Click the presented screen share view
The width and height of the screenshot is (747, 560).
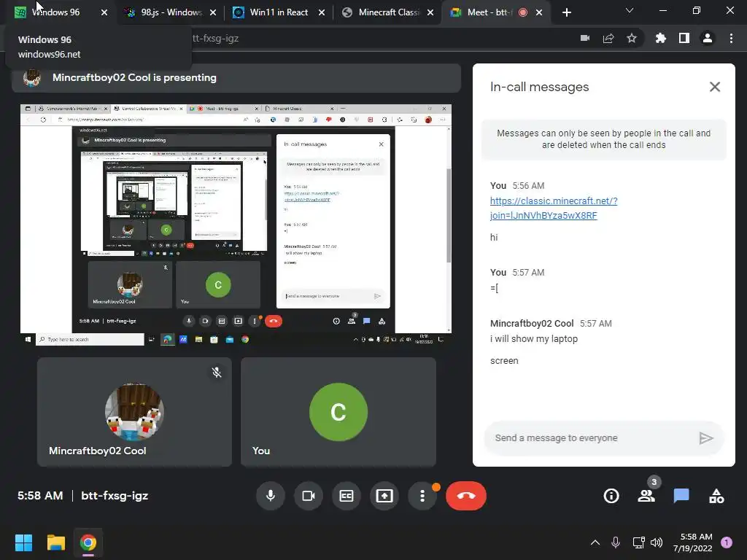pyautogui.click(x=236, y=225)
